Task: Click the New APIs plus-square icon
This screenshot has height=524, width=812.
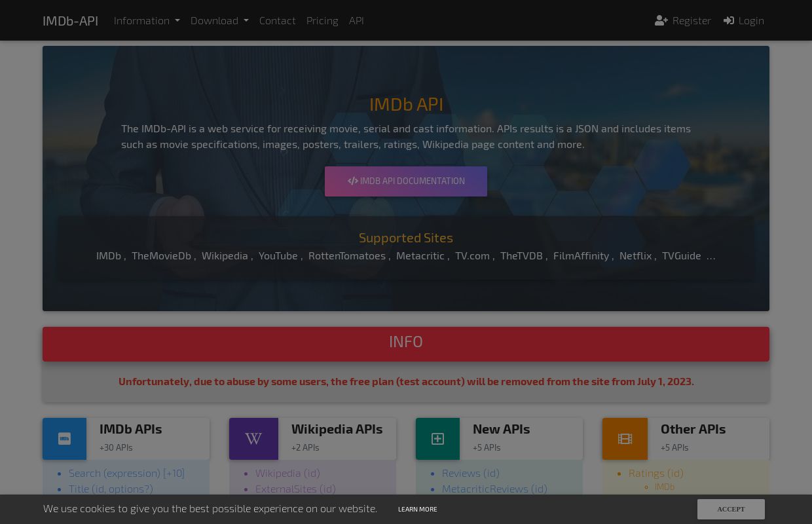Action: click(437, 439)
